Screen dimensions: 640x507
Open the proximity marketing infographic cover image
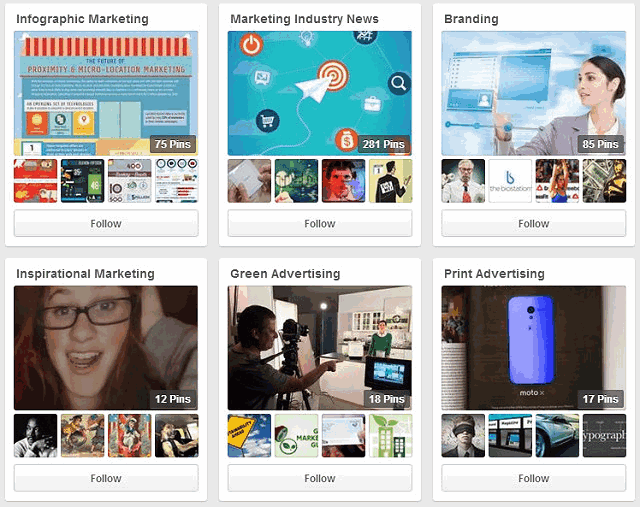pos(106,93)
